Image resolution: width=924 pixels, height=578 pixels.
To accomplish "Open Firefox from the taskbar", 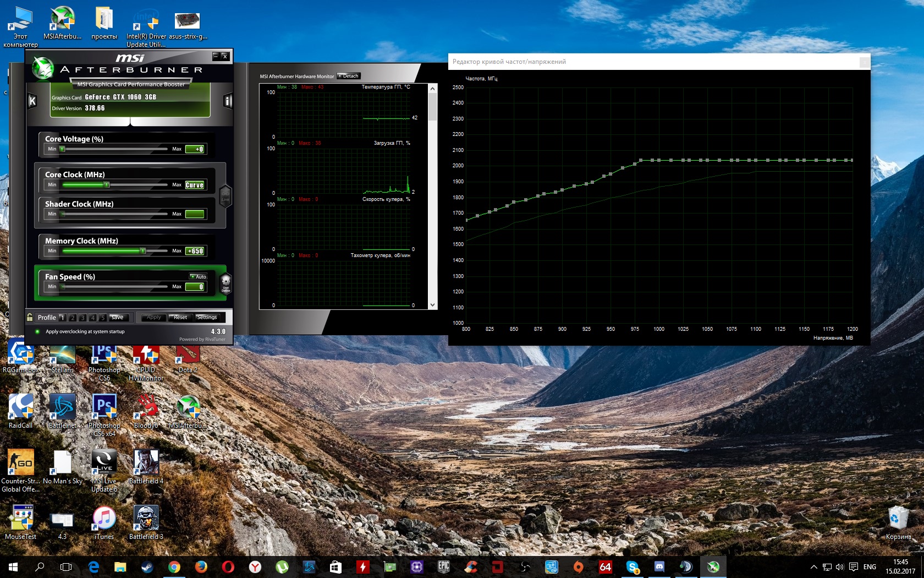I will [201, 567].
